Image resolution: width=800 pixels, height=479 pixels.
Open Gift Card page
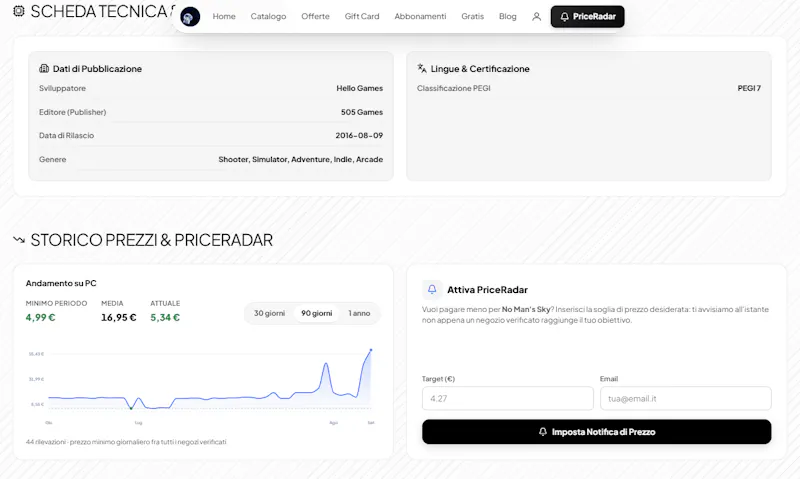pos(362,16)
